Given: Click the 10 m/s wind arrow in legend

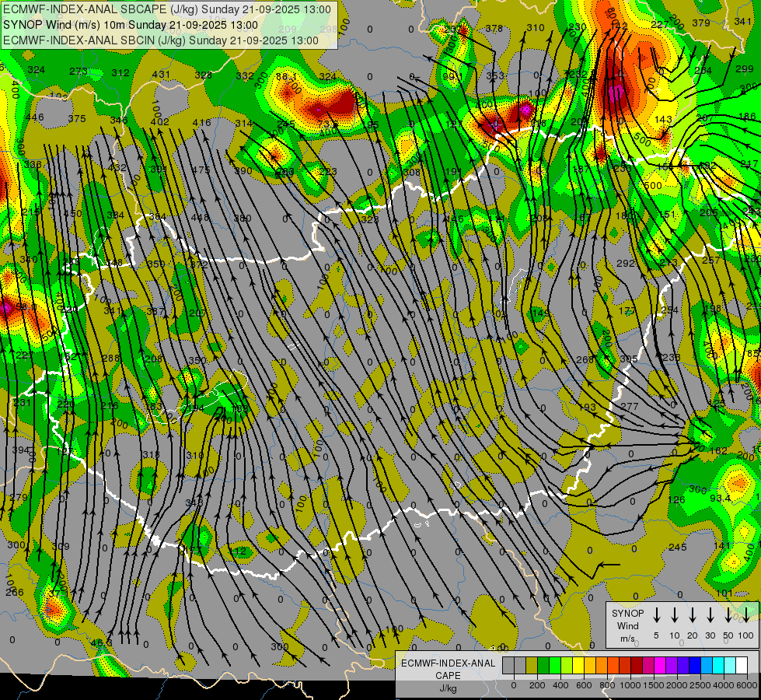Looking at the screenshot, I should pos(674,615).
